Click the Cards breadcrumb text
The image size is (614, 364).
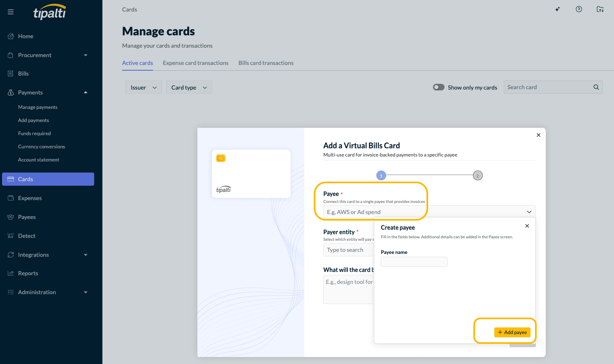click(x=130, y=9)
